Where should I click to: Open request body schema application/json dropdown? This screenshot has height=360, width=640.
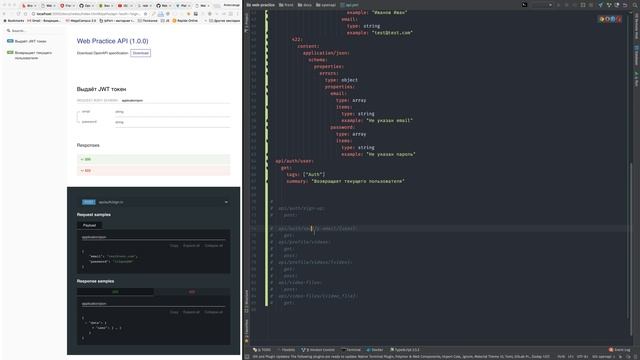pyautogui.click(x=132, y=100)
